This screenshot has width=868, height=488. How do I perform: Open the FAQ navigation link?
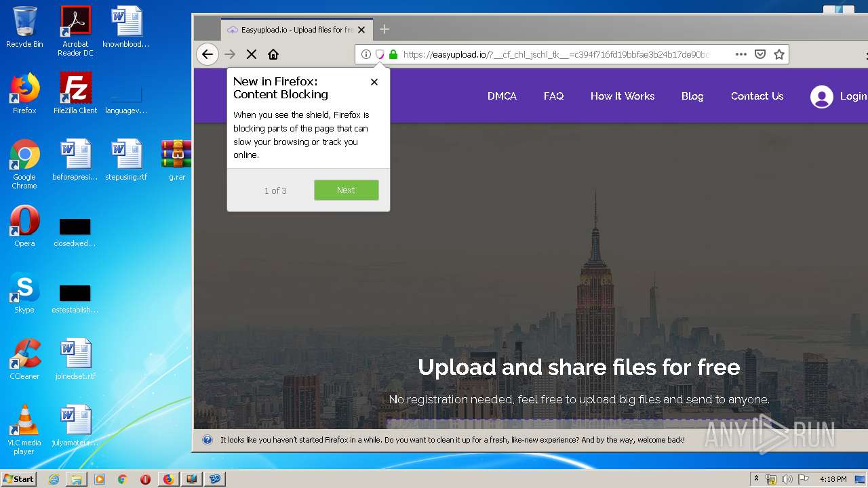pos(553,96)
